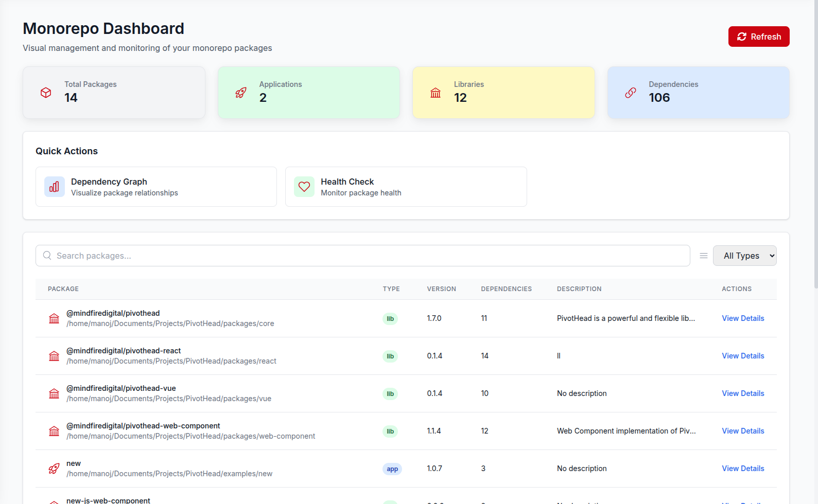Viewport: 818px width, 504px height.
Task: Click the filter lines icon beside All Types
Action: 704,256
